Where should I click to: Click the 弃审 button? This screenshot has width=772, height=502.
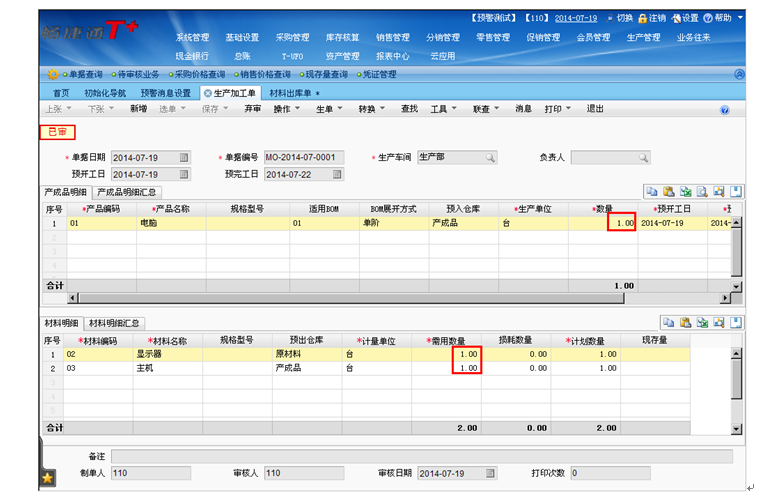pyautogui.click(x=252, y=109)
